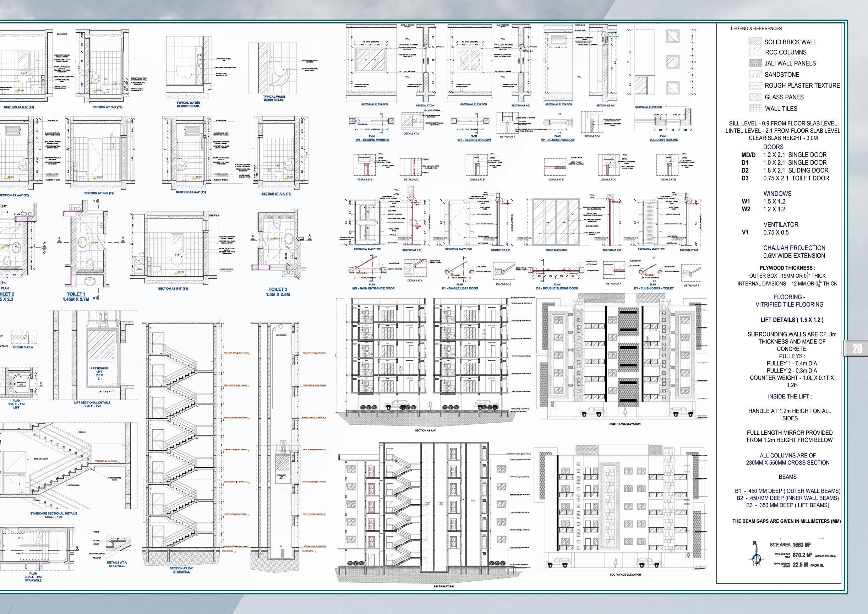868x614 pixels.
Task: Click the Typical Water Closet Detail label
Action: pyautogui.click(x=188, y=104)
